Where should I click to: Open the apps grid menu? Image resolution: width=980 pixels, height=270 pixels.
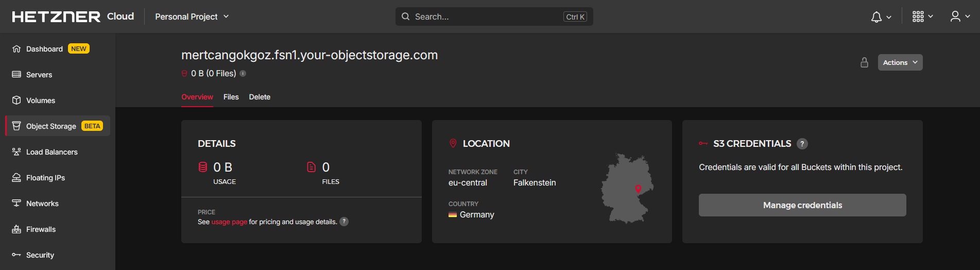[x=922, y=17]
